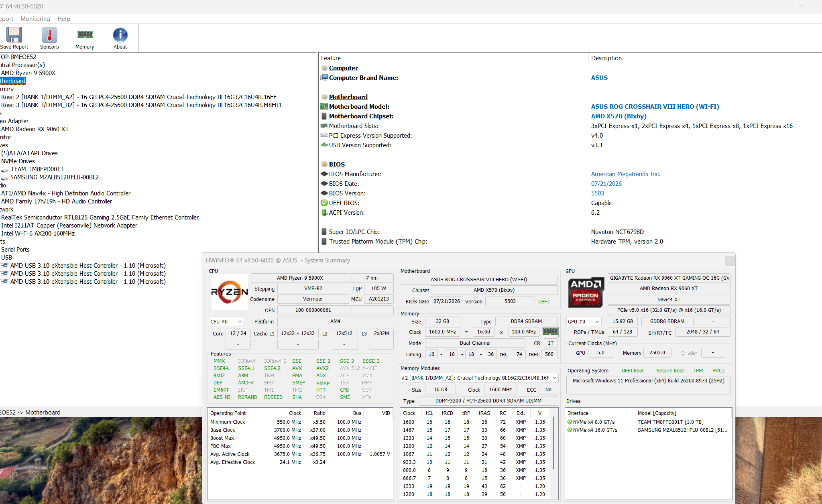The image size is (822, 504).
Task: Open the CPU #0 dropdown
Action: click(x=226, y=321)
